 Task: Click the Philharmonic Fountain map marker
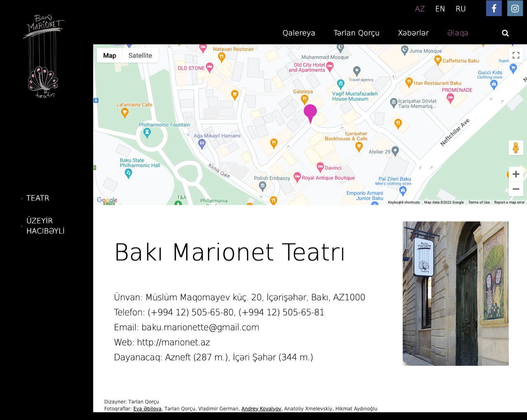(147, 132)
